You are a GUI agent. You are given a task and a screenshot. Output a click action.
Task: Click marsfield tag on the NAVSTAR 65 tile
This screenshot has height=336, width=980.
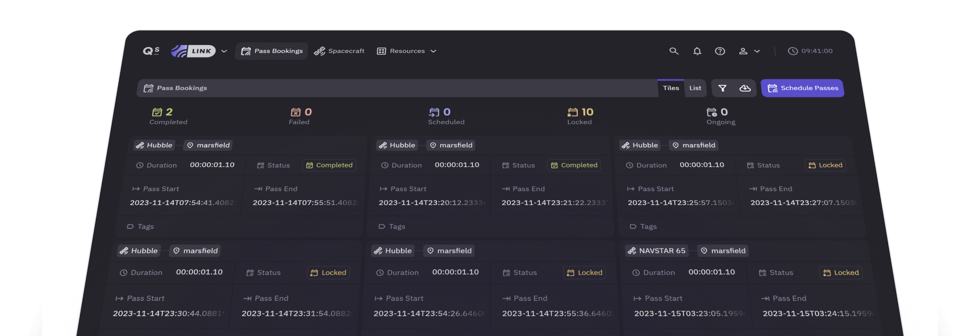[723, 251]
